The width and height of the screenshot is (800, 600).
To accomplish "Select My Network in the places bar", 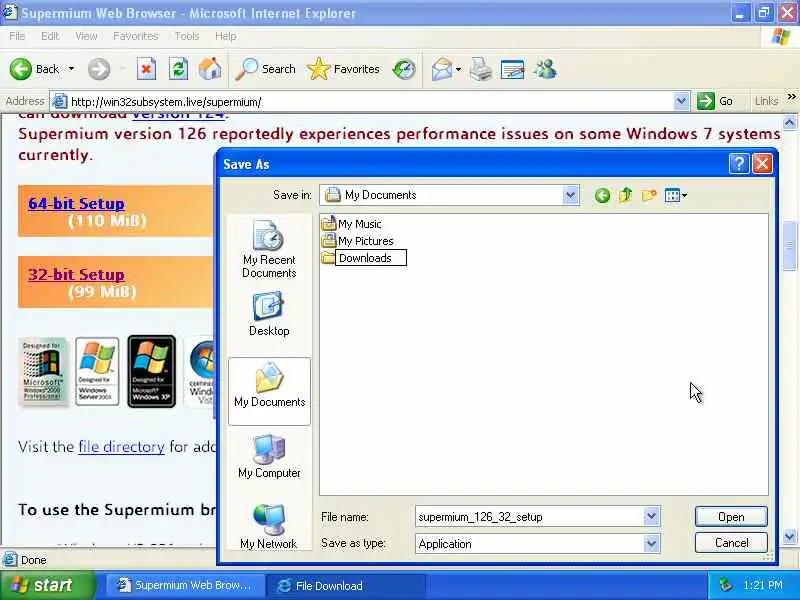I will pyautogui.click(x=269, y=527).
